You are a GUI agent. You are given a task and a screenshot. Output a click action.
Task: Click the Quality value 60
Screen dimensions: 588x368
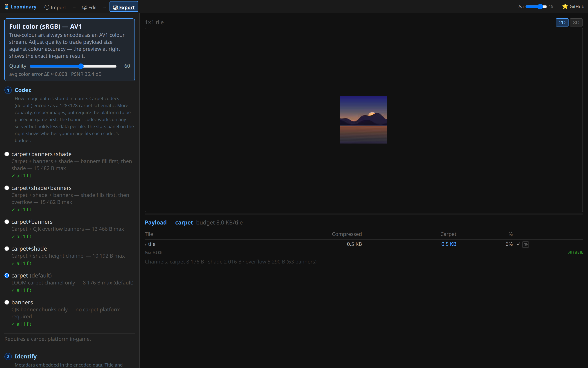(127, 66)
